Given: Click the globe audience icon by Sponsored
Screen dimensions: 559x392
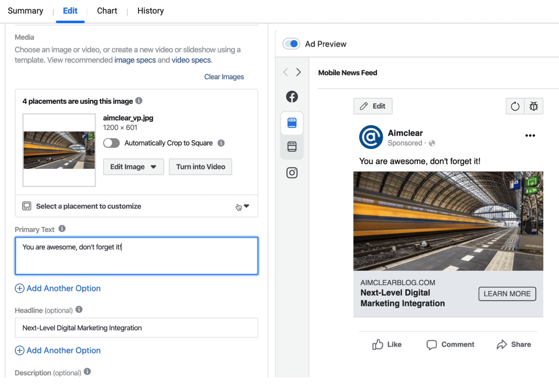Looking at the screenshot, I should click(432, 143).
